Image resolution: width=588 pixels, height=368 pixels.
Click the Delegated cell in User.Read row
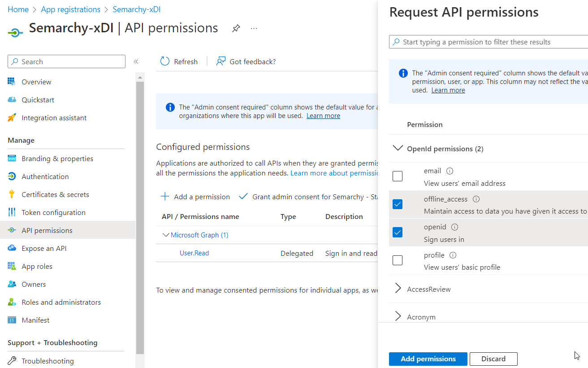[x=297, y=253]
